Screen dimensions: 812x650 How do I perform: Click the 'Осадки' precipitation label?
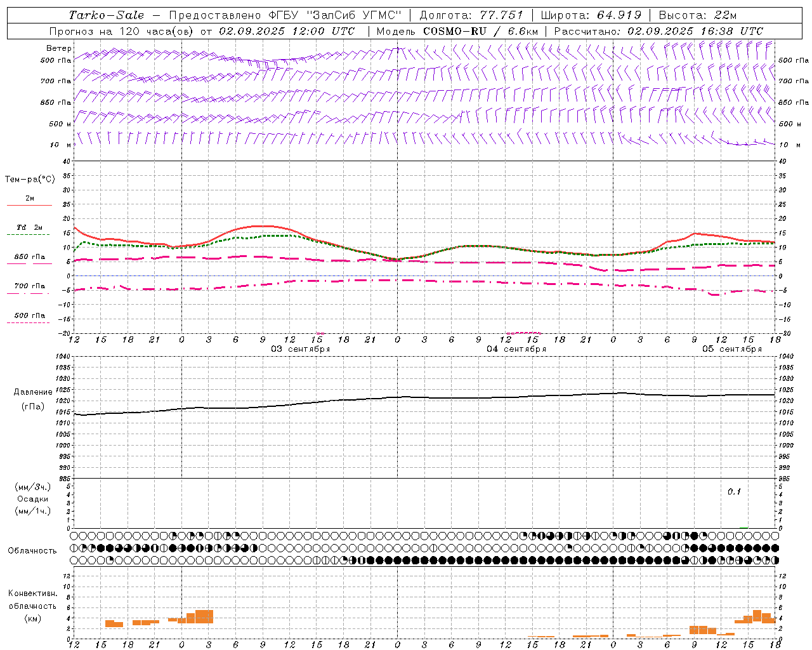[x=32, y=499]
